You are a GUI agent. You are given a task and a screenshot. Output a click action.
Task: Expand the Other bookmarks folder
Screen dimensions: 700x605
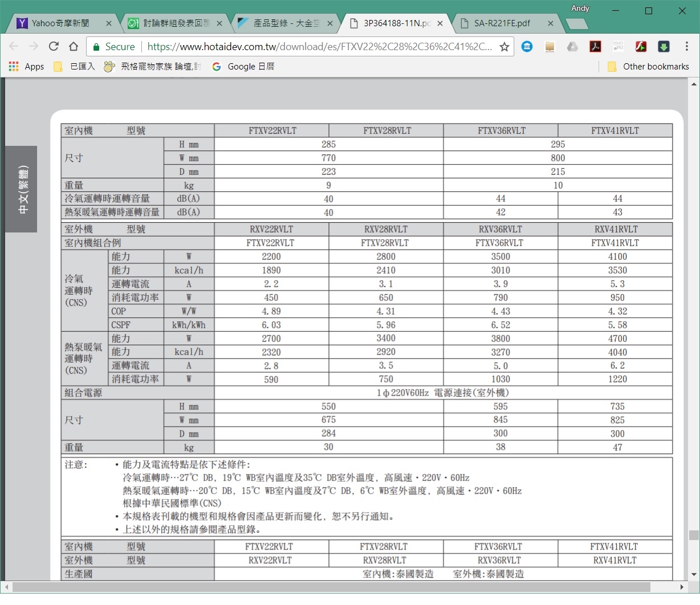pyautogui.click(x=648, y=67)
